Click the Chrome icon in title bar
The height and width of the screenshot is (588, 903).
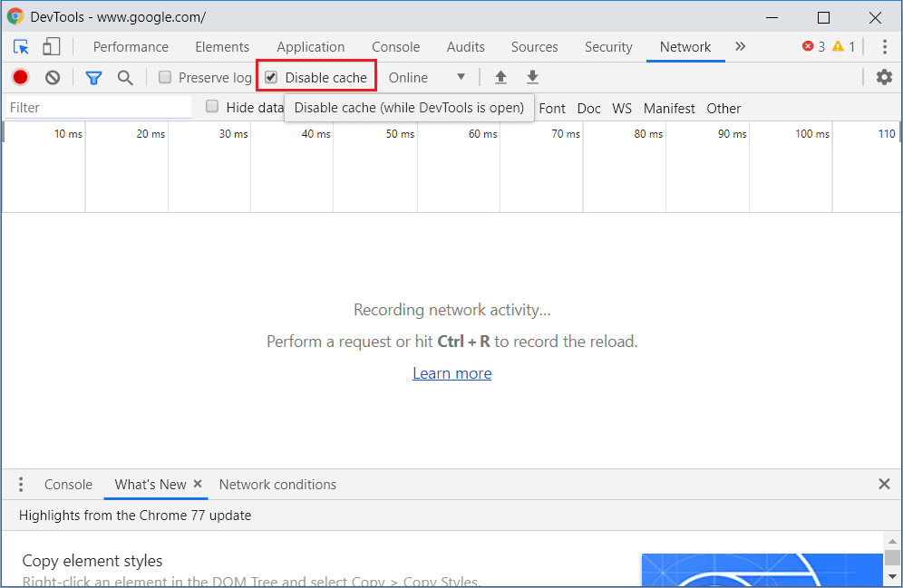[15, 16]
